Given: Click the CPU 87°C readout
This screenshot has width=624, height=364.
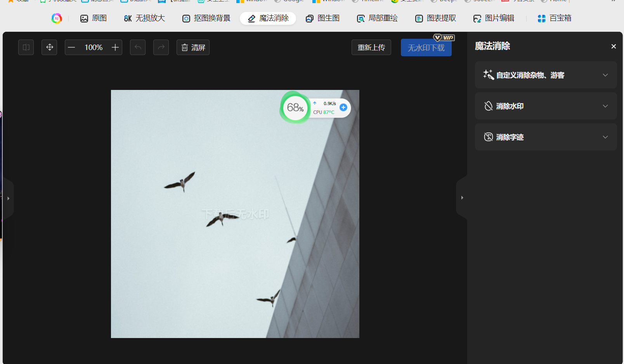Looking at the screenshot, I should point(324,112).
